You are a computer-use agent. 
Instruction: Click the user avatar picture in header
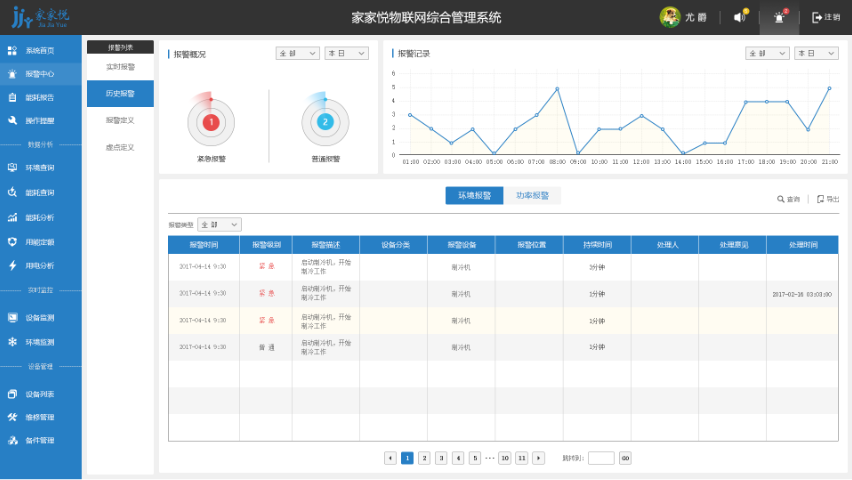(x=669, y=17)
